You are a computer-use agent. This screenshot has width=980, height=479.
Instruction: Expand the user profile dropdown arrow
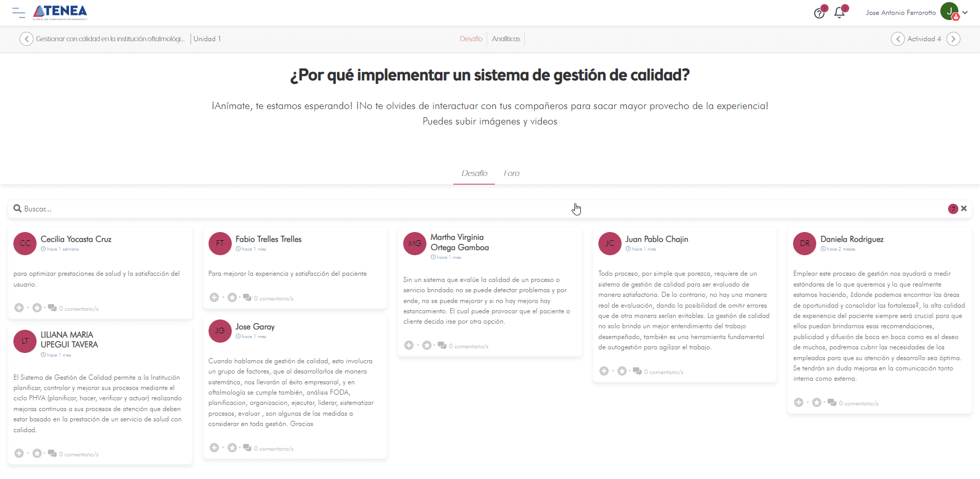point(965,13)
